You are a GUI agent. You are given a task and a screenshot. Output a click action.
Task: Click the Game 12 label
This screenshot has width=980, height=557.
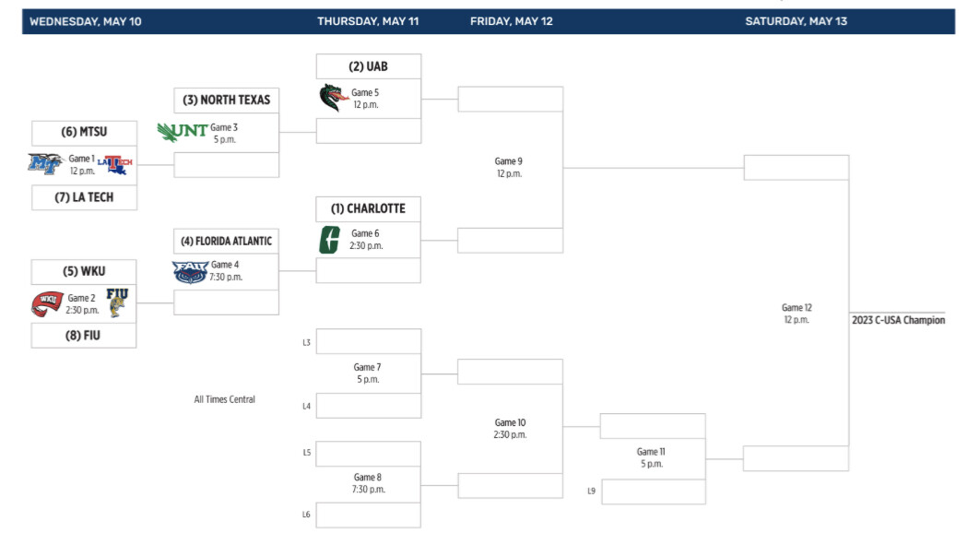pos(795,308)
